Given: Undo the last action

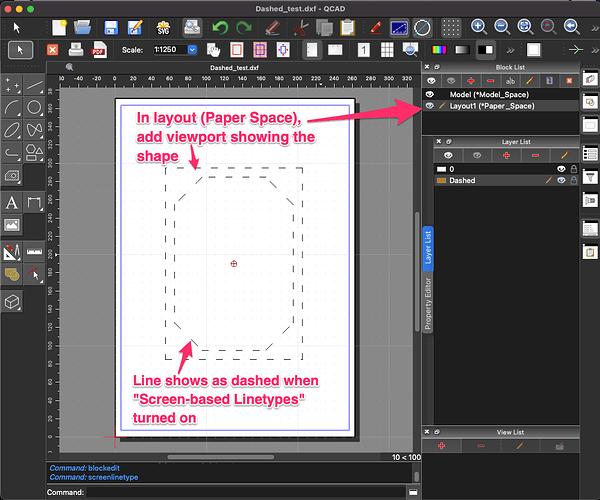Looking at the screenshot, I should pyautogui.click(x=220, y=28).
